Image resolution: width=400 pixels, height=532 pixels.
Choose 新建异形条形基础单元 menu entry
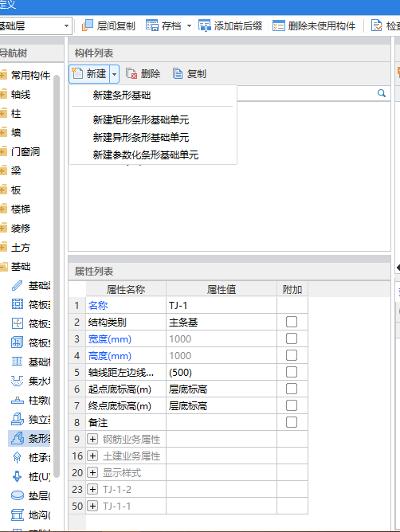[153, 138]
